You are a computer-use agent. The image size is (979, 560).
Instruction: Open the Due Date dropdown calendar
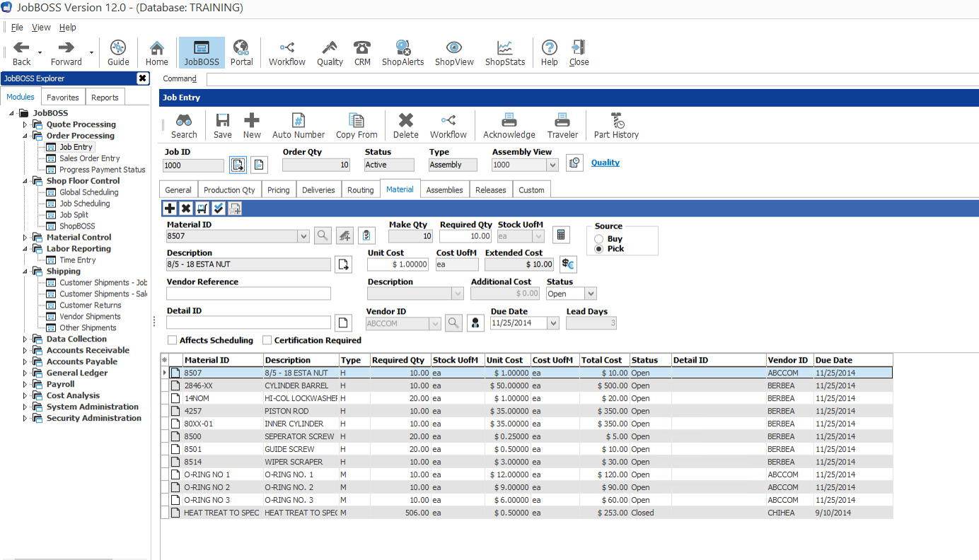pos(553,323)
